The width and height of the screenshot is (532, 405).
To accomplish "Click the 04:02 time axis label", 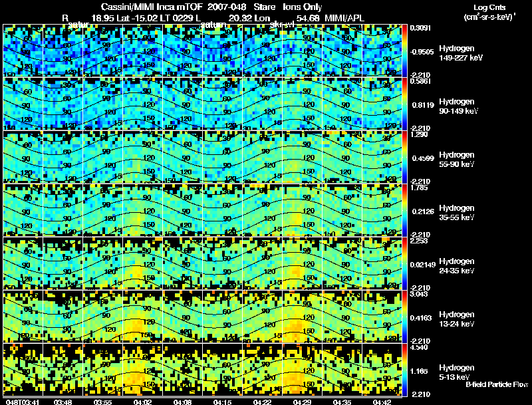I will [142, 402].
